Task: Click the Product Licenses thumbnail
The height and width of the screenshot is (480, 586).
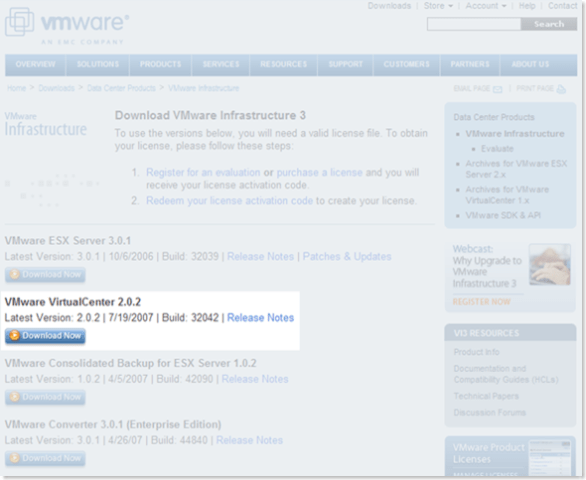Action: pos(550,458)
